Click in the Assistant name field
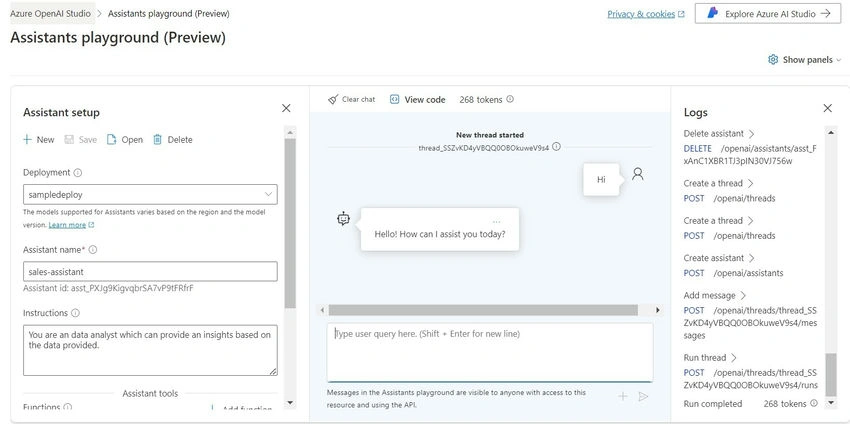850x424 pixels. pyautogui.click(x=150, y=272)
